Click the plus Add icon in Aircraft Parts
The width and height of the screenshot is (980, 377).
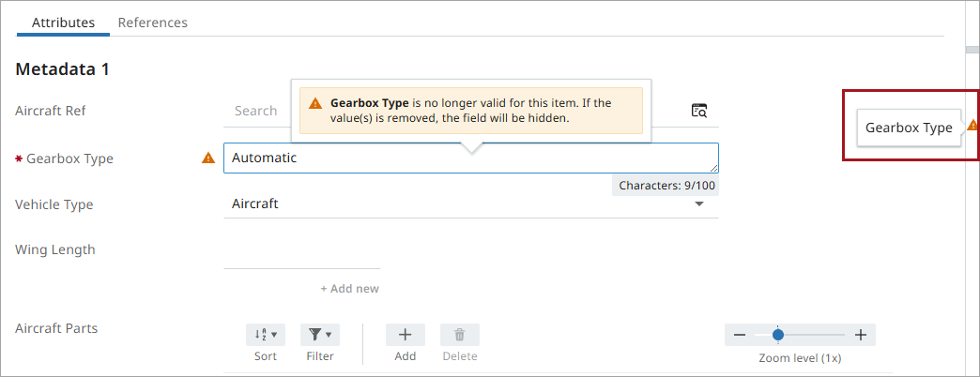click(406, 335)
